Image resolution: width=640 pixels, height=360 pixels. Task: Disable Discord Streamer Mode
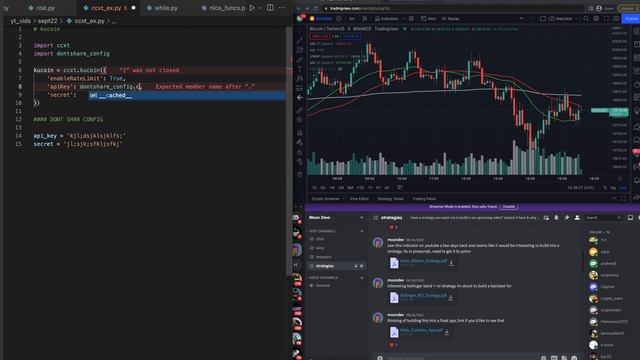509,207
